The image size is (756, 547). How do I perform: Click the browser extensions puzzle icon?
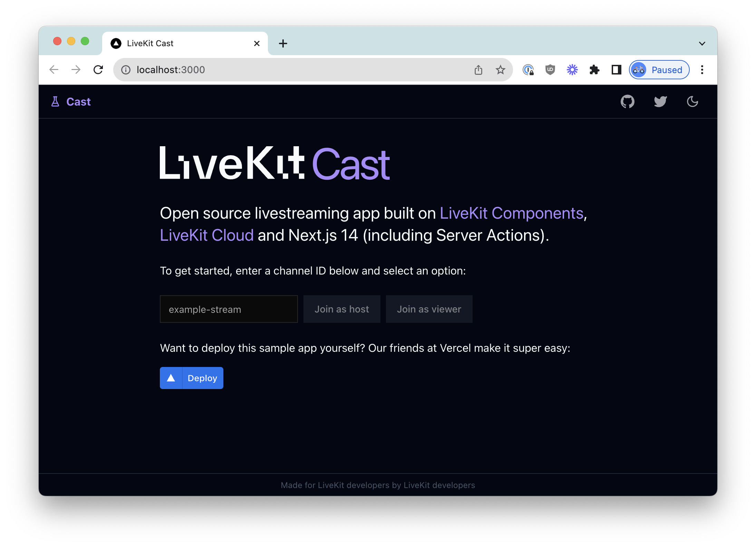pyautogui.click(x=595, y=70)
